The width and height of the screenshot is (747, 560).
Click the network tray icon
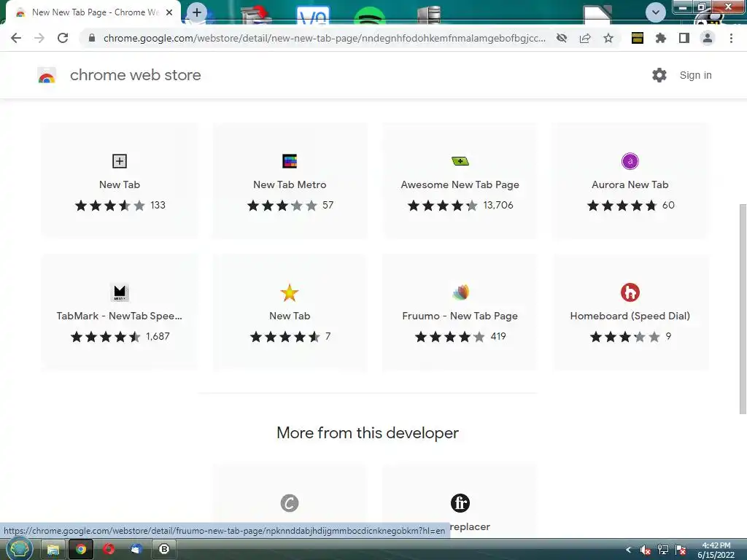tap(663, 550)
